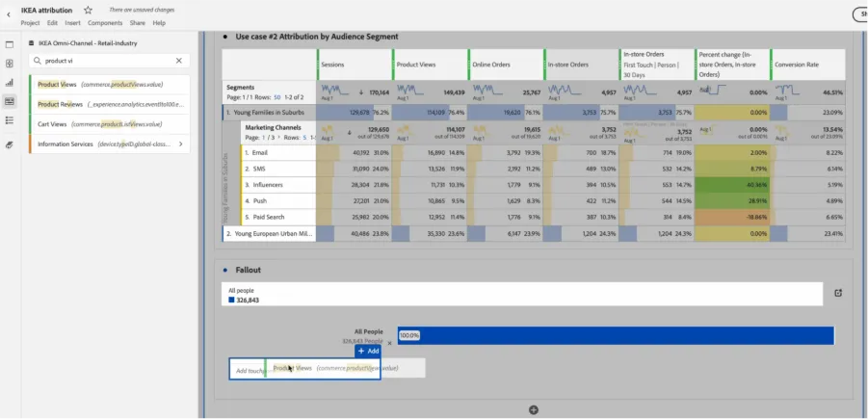Viewport: 868px width, 419px height.
Task: Expand the Information Services chevron
Action: (x=181, y=144)
